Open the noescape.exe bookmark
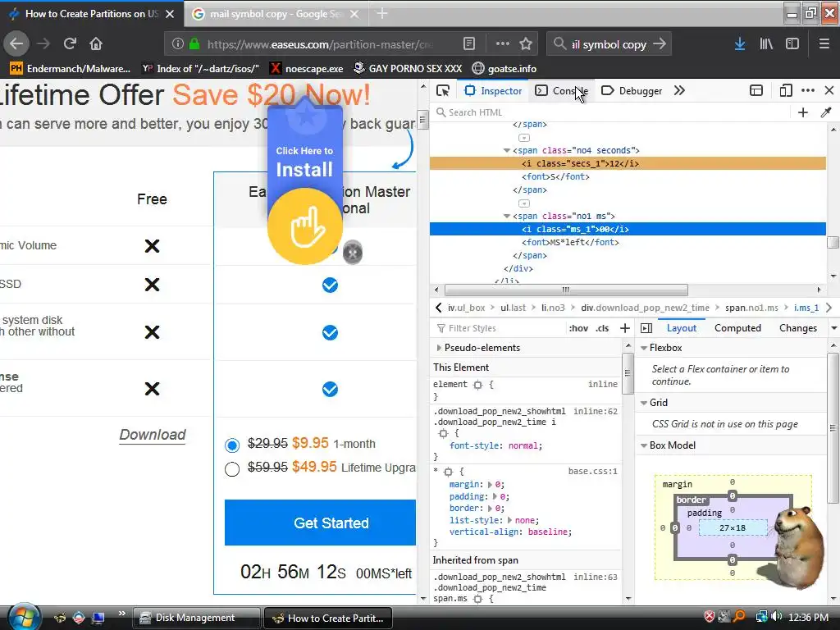 [x=307, y=69]
